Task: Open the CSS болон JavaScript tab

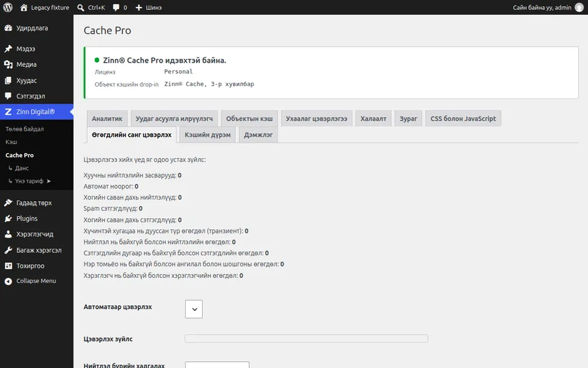Action: [463, 118]
